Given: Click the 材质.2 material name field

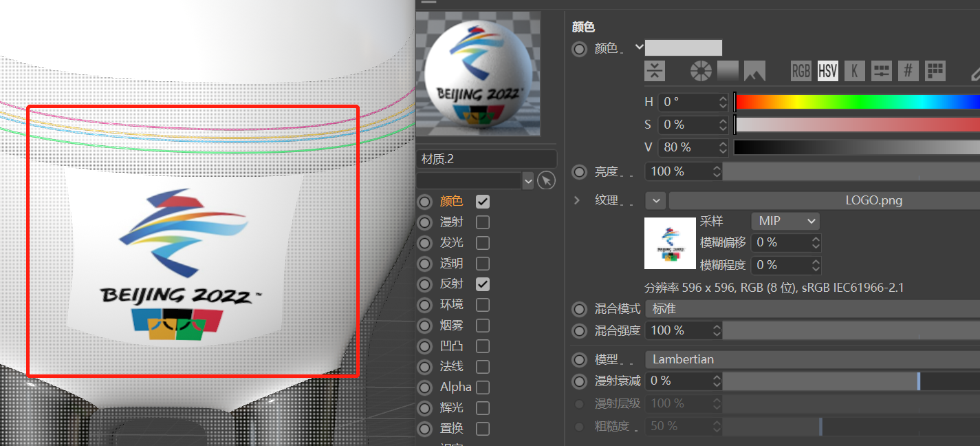Looking at the screenshot, I should tap(486, 159).
